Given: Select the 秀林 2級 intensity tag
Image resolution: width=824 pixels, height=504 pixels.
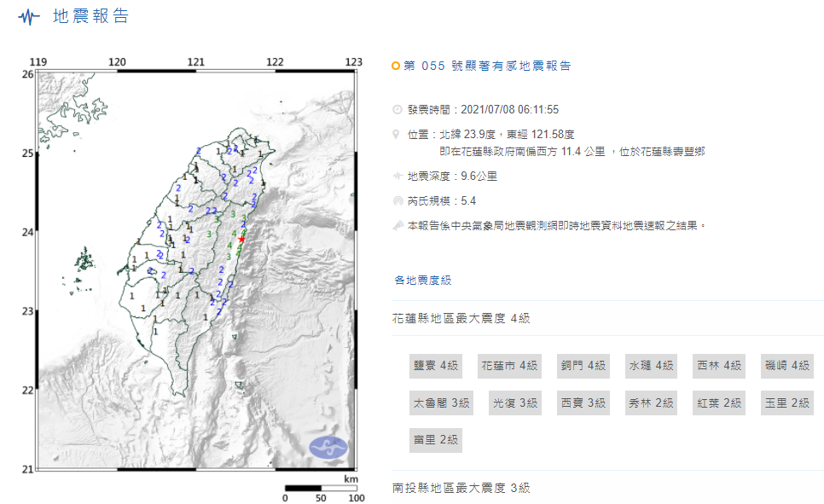Looking at the screenshot, I should click(651, 403).
